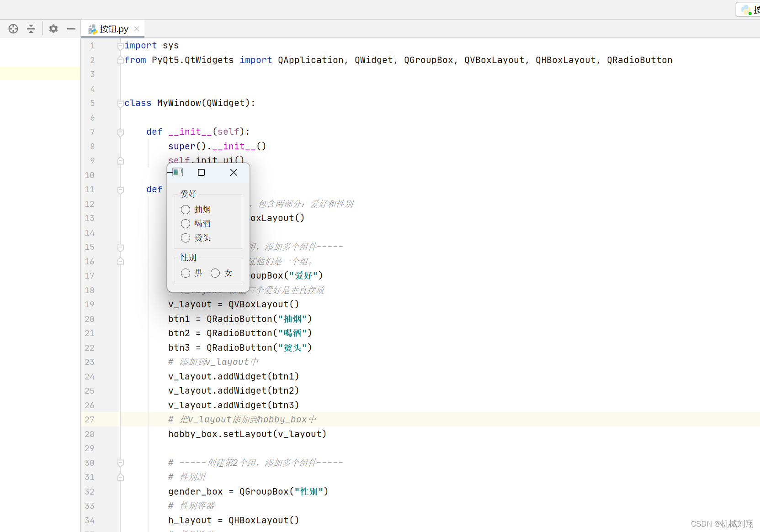Click the floating widget icon at top-right corner
This screenshot has height=532, width=760.
745,9
